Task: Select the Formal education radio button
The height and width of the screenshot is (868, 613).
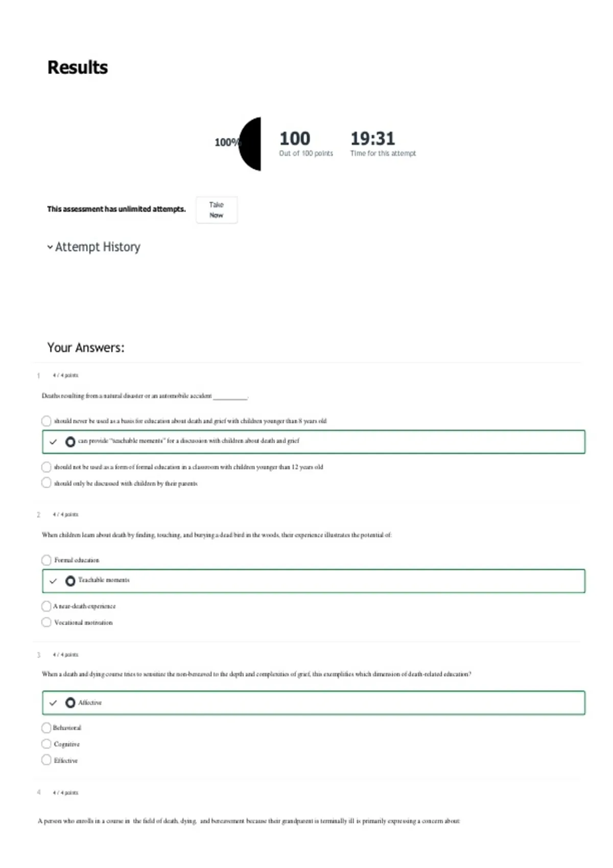Action: [46, 560]
